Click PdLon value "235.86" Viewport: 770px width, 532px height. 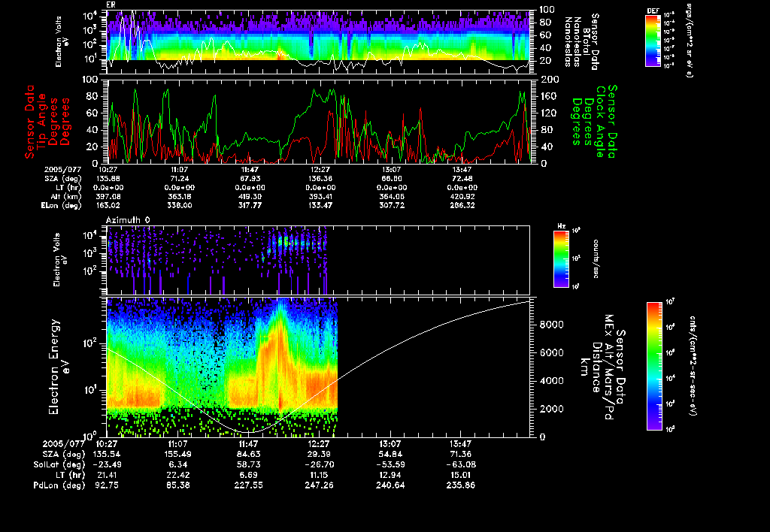coord(461,485)
